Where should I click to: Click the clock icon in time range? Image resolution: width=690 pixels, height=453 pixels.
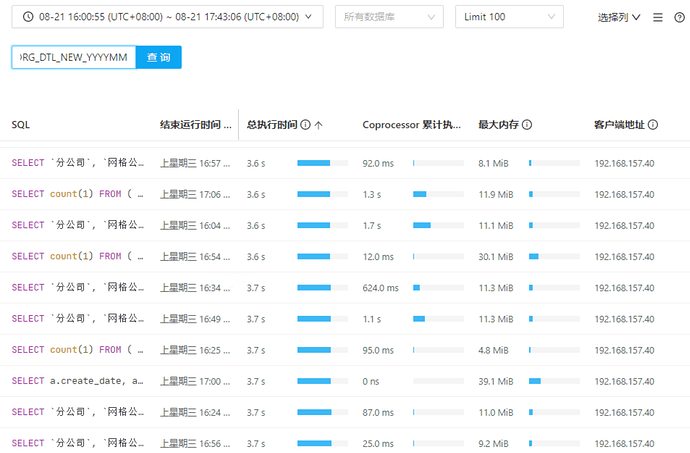click(28, 17)
